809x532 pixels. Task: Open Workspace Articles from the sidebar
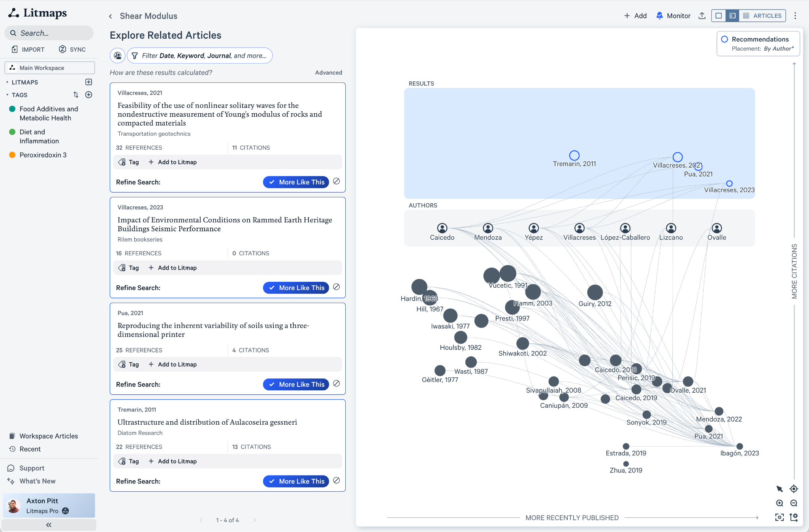click(49, 436)
